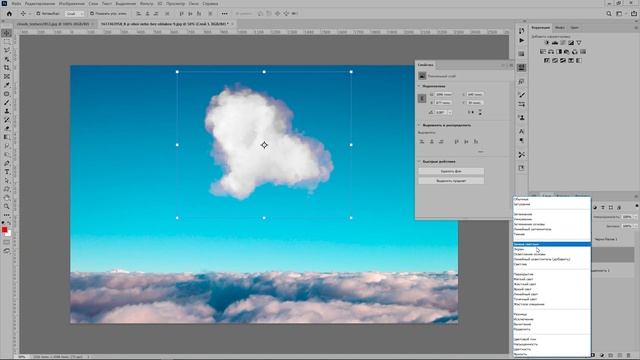Open the workspace switcher icon at top right
This screenshot has height=360, width=640.
[619, 13]
